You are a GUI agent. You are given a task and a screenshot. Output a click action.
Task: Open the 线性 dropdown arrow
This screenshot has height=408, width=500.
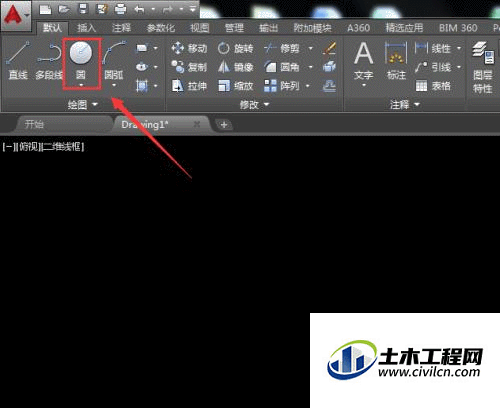tap(459, 49)
